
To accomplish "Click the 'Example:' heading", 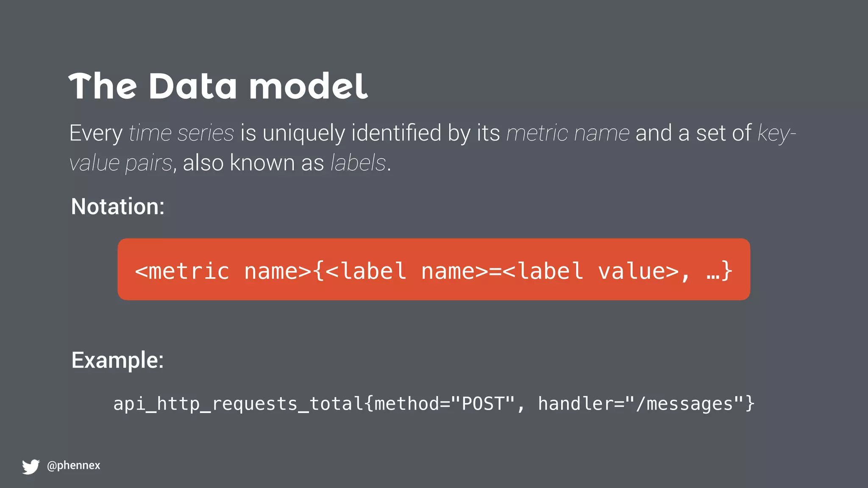I will 117,360.
